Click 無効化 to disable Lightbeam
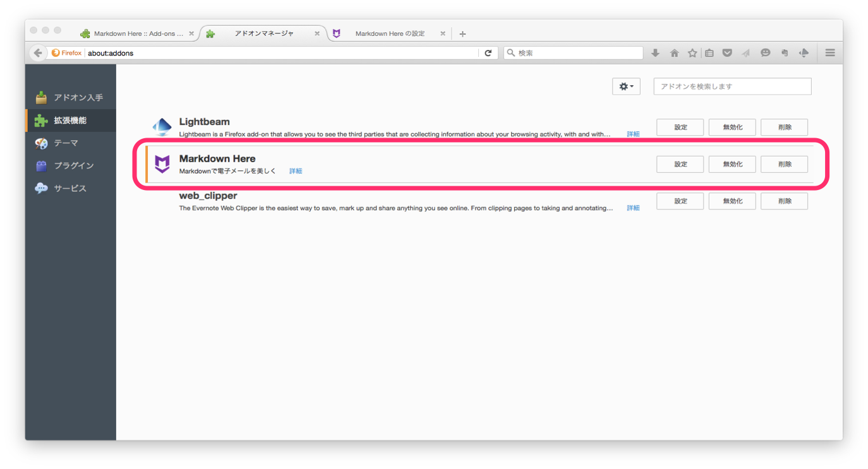This screenshot has height=469, width=868. [732, 127]
